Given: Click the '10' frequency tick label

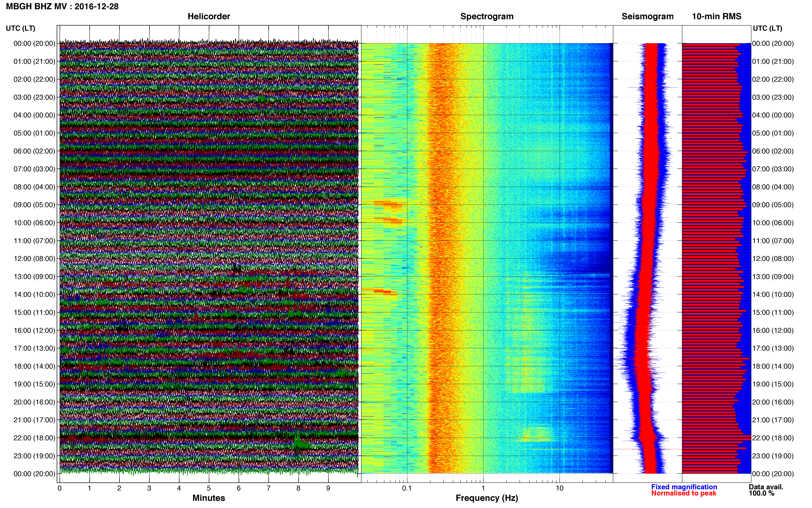Looking at the screenshot, I should coord(559,488).
